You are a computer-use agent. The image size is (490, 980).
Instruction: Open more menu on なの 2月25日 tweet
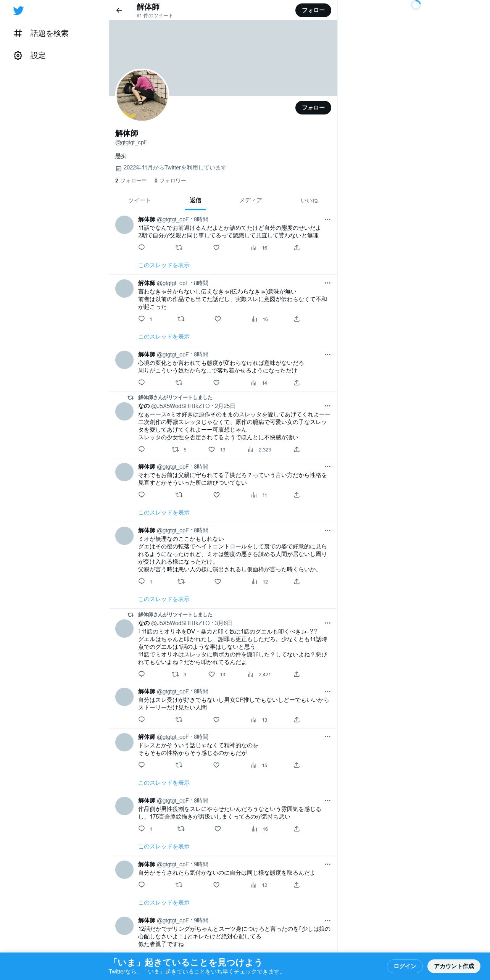coord(327,406)
